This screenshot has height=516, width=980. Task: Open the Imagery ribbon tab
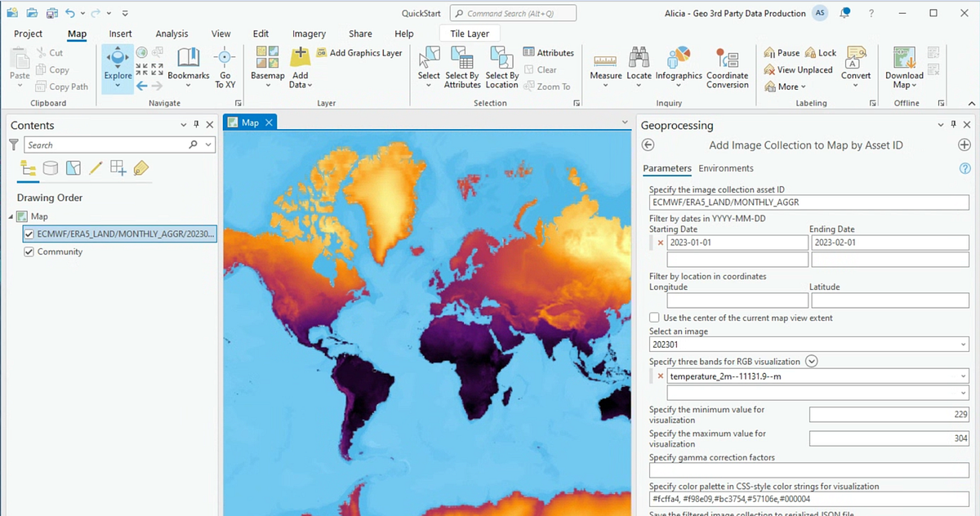click(x=309, y=33)
